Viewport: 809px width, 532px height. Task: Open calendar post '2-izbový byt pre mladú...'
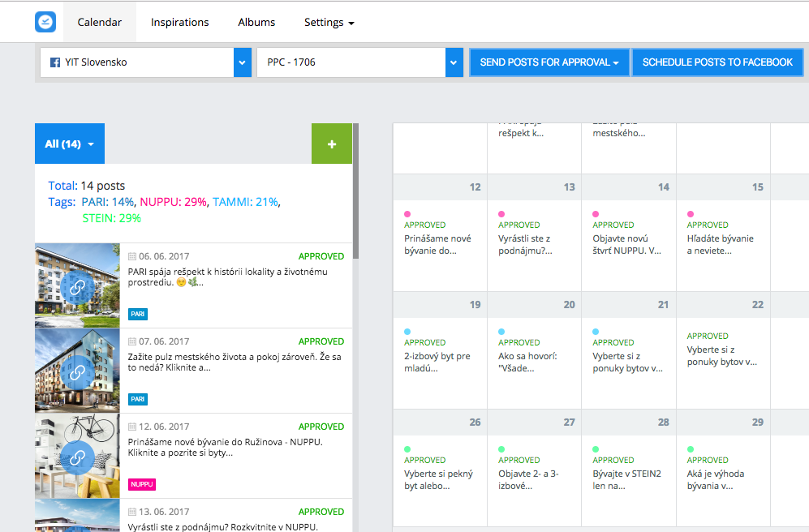point(437,363)
